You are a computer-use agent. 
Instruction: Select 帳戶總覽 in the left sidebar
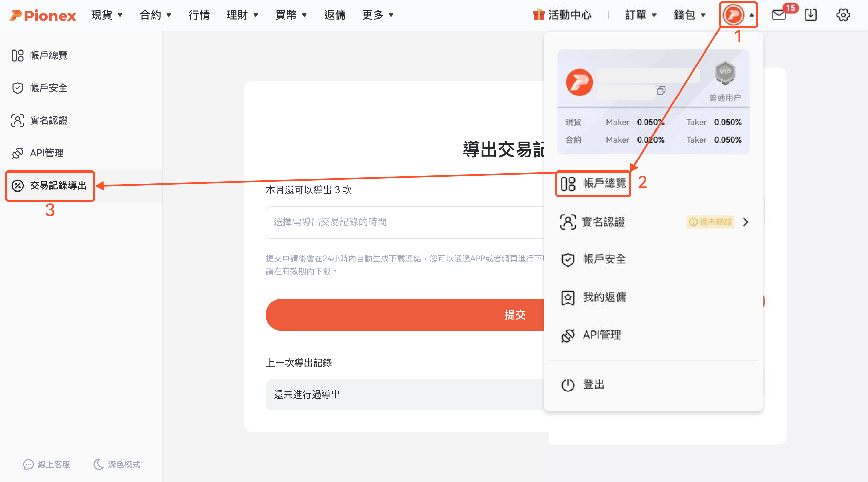tap(81, 55)
